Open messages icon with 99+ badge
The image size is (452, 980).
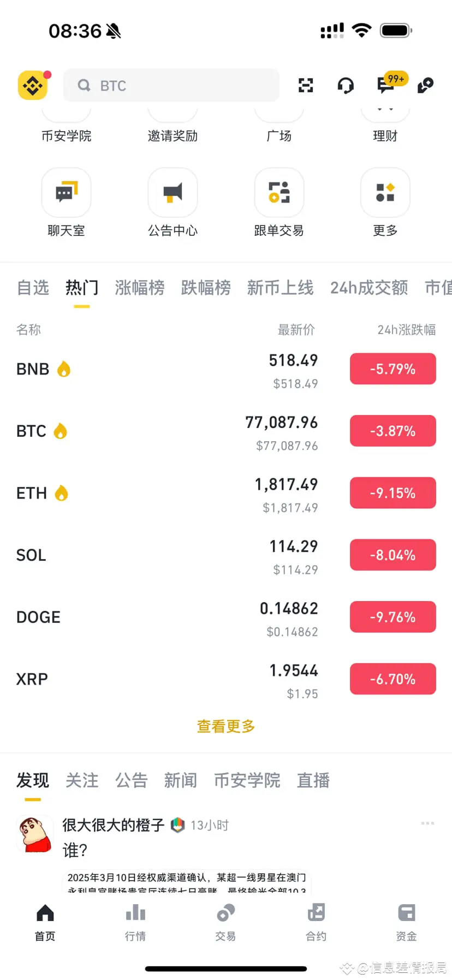point(386,85)
